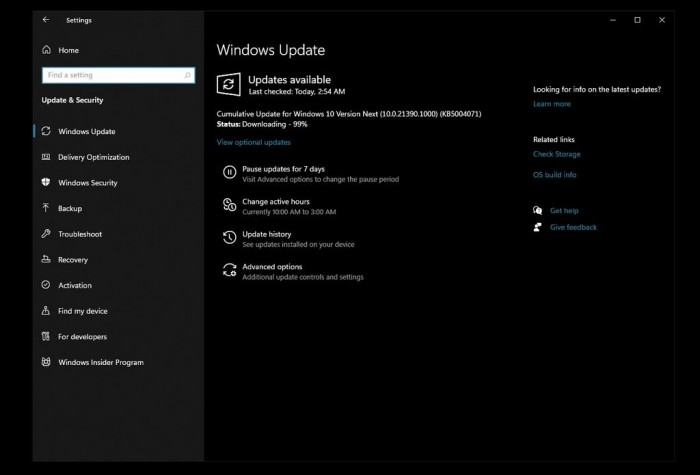Image resolution: width=700 pixels, height=475 pixels.
Task: Click the pause circle icon
Action: coord(229,172)
